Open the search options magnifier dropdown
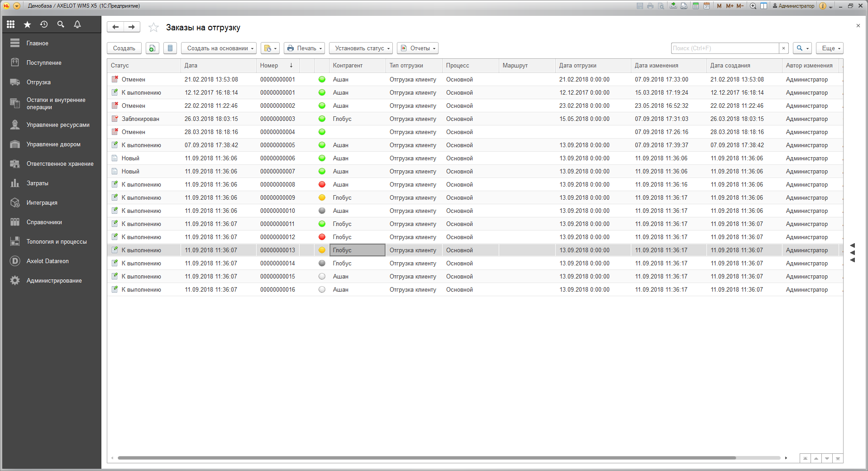Image resolution: width=868 pixels, height=471 pixels. coord(802,48)
